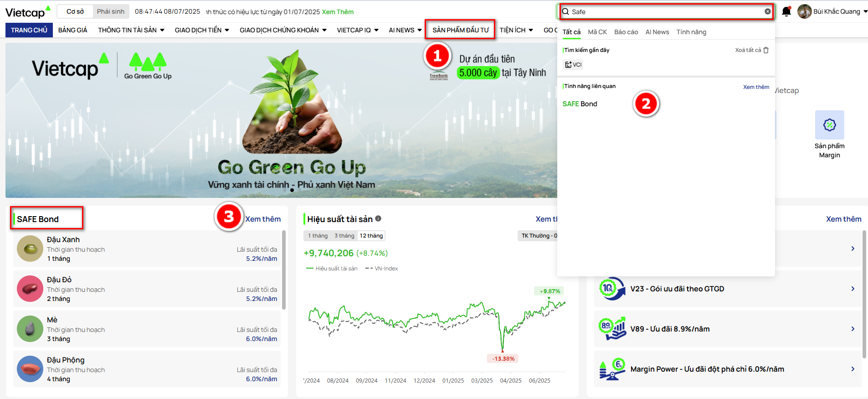Select the Đậu Phộng 4 tháng row
Viewport: 868px width, 399px height.
point(147,369)
